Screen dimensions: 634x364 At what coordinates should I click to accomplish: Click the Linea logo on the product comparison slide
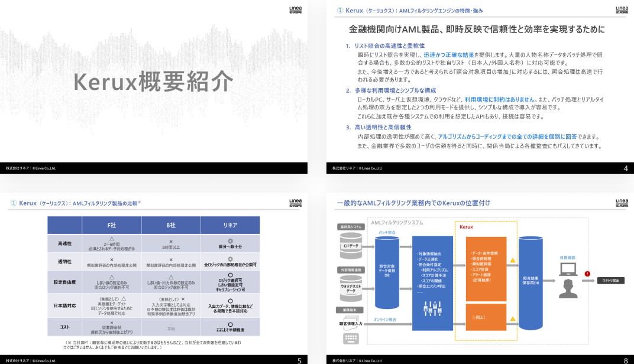pos(296,203)
